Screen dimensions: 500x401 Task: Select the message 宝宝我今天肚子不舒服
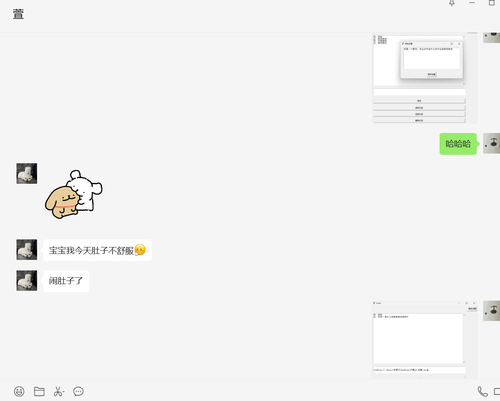click(x=98, y=250)
